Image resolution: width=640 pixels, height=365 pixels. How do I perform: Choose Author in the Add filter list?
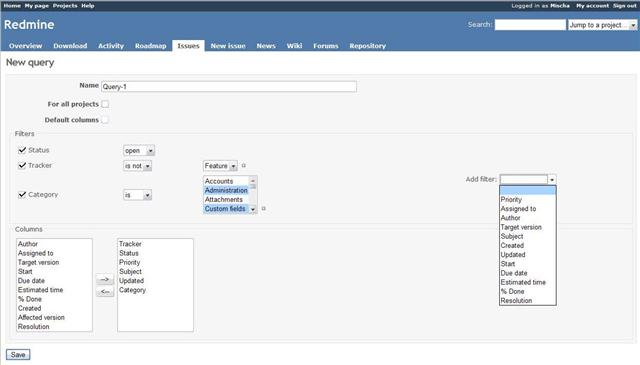tap(527, 218)
